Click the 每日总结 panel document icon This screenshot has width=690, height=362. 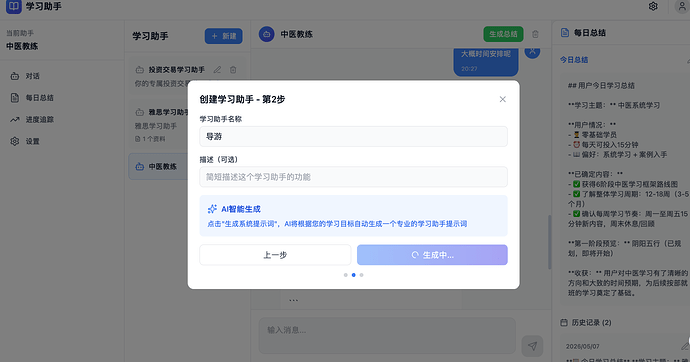pyautogui.click(x=565, y=33)
